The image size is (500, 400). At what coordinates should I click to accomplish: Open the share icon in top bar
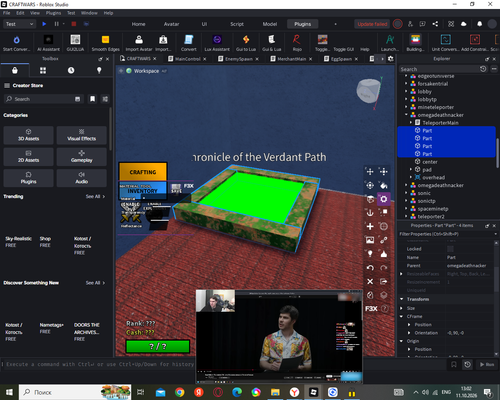tap(435, 24)
